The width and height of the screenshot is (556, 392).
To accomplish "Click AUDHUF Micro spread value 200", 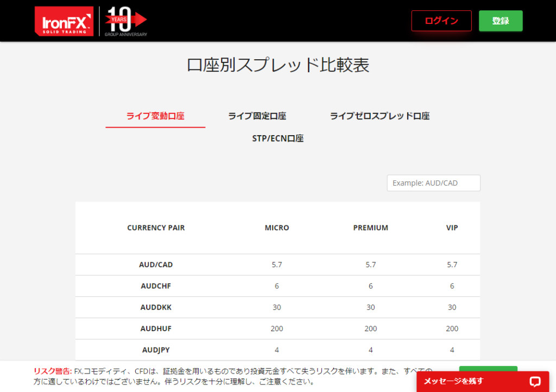I will coord(276,328).
